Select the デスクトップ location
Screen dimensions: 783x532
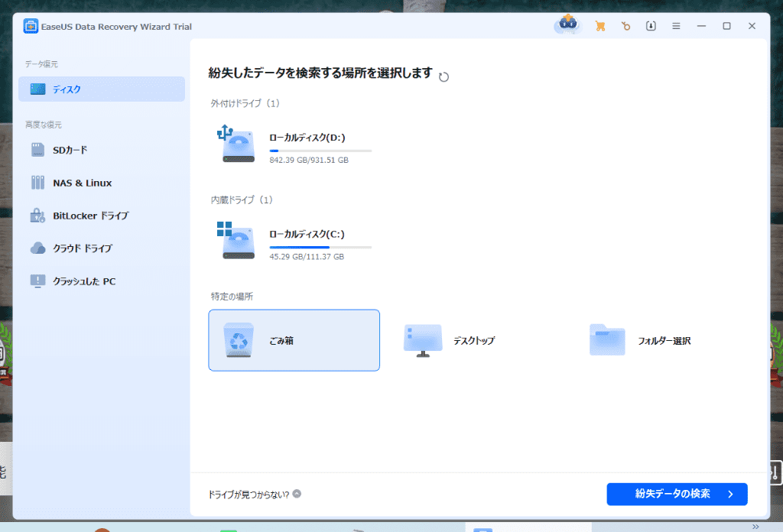click(474, 340)
